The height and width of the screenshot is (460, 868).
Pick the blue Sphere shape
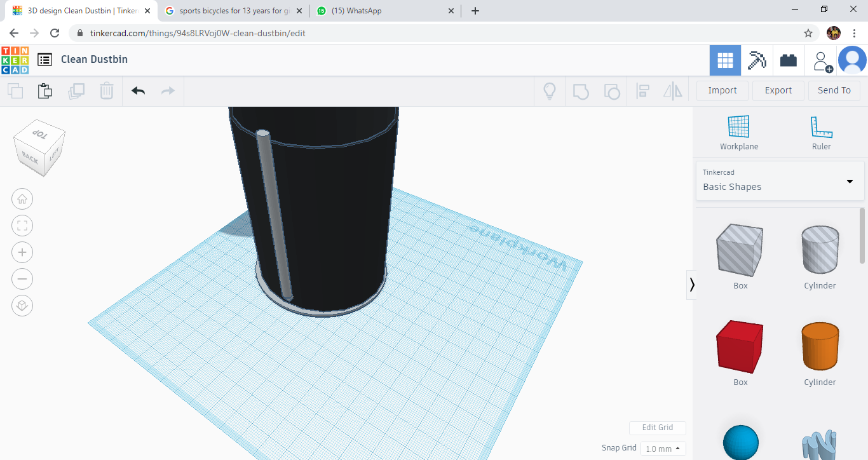point(741,442)
